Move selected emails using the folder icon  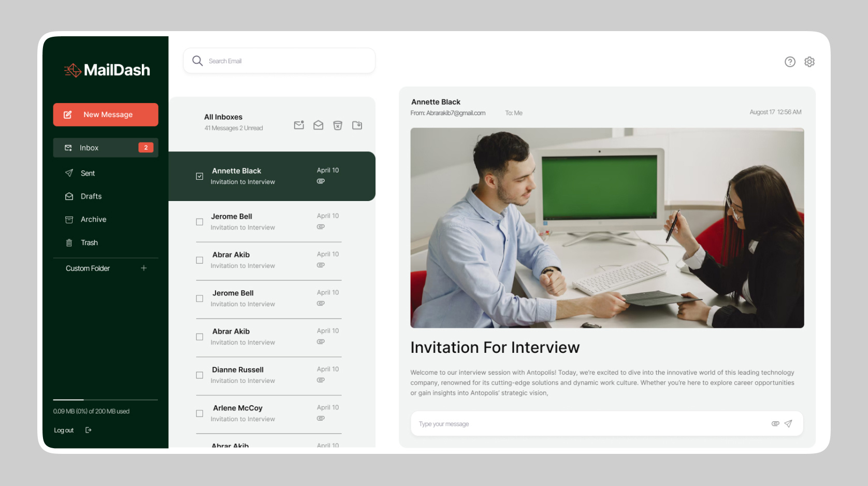tap(357, 125)
